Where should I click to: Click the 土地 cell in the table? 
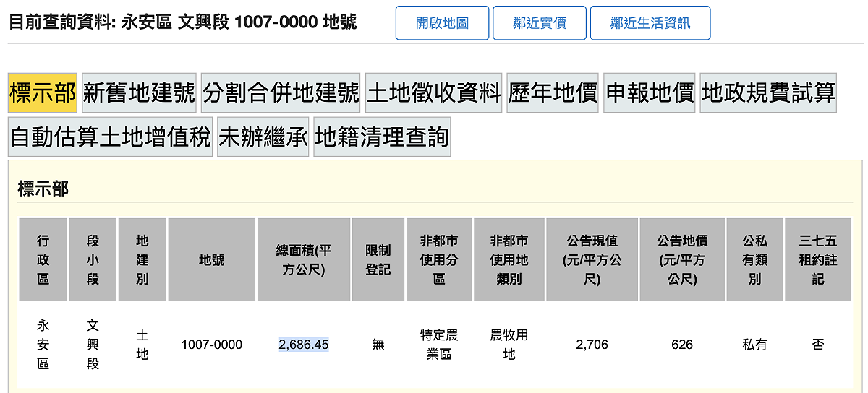pos(142,345)
